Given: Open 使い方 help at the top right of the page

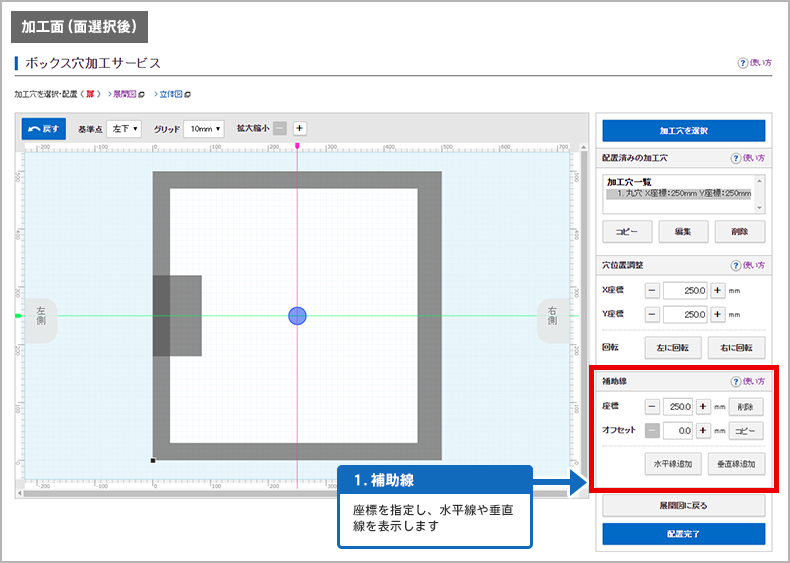Looking at the screenshot, I should click(754, 63).
